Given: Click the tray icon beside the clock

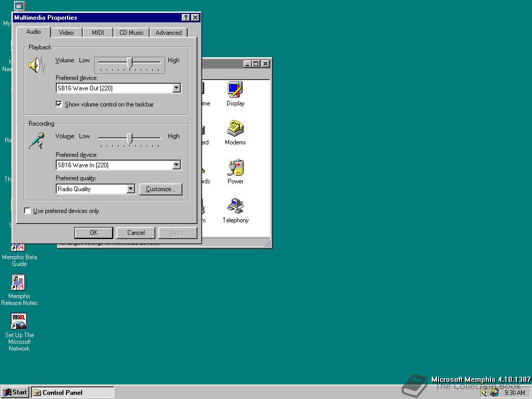Looking at the screenshot, I should click(495, 393).
